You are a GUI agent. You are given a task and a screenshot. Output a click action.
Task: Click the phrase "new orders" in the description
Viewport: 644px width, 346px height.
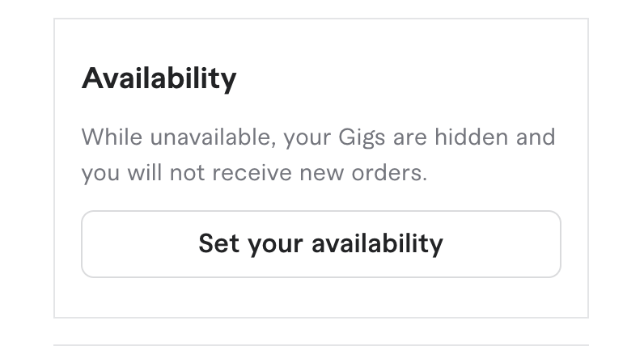point(362,173)
